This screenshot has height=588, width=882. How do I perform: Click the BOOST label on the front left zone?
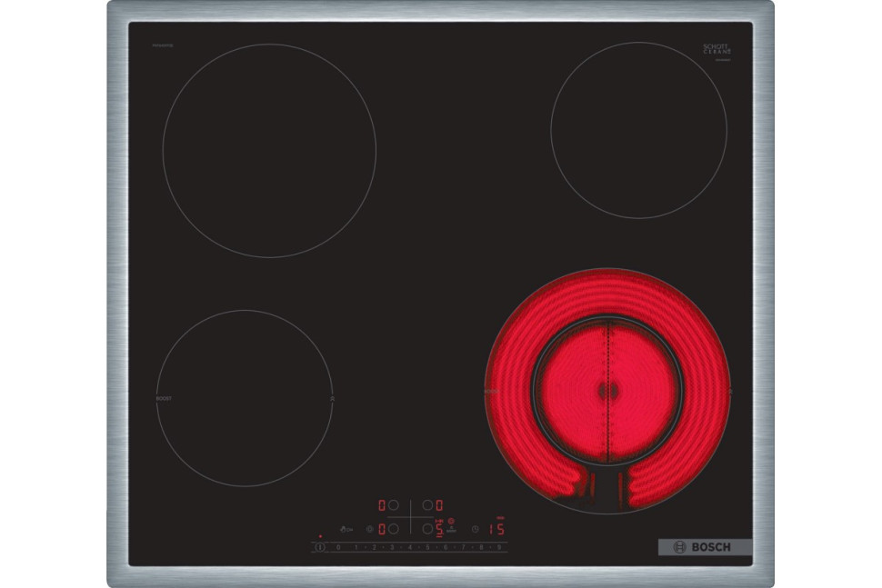(164, 399)
